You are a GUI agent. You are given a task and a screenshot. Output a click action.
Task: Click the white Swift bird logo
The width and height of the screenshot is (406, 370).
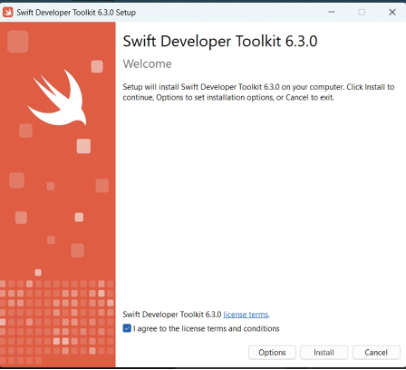coord(57,97)
